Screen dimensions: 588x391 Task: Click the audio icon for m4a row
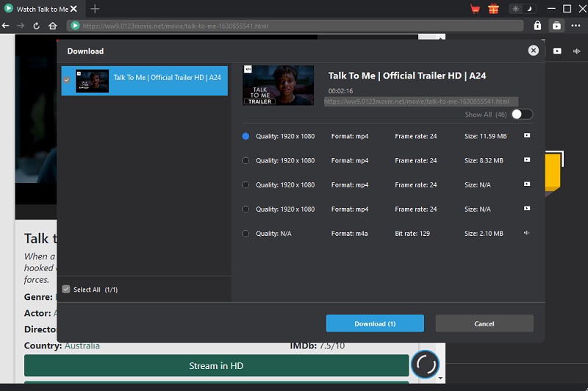coord(527,233)
